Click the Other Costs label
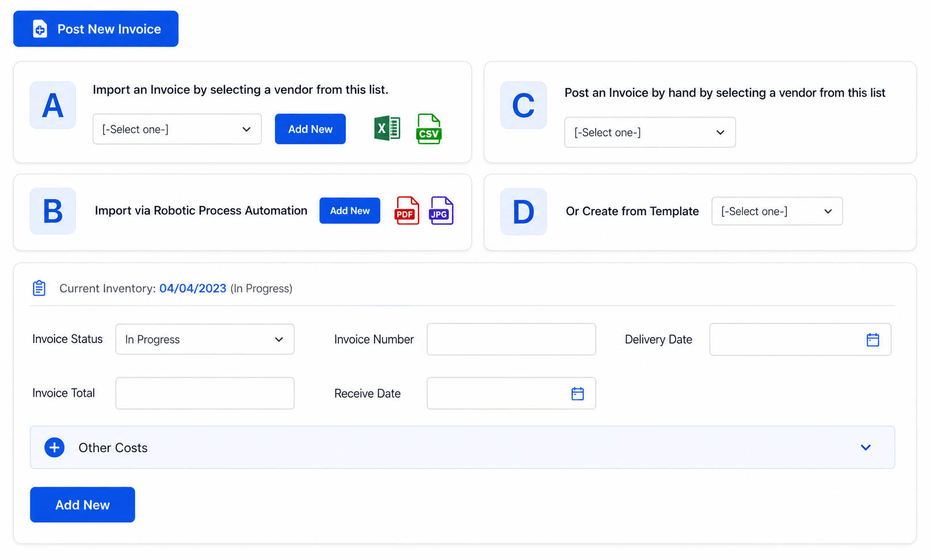Image resolution: width=930 pixels, height=560 pixels. point(113,448)
